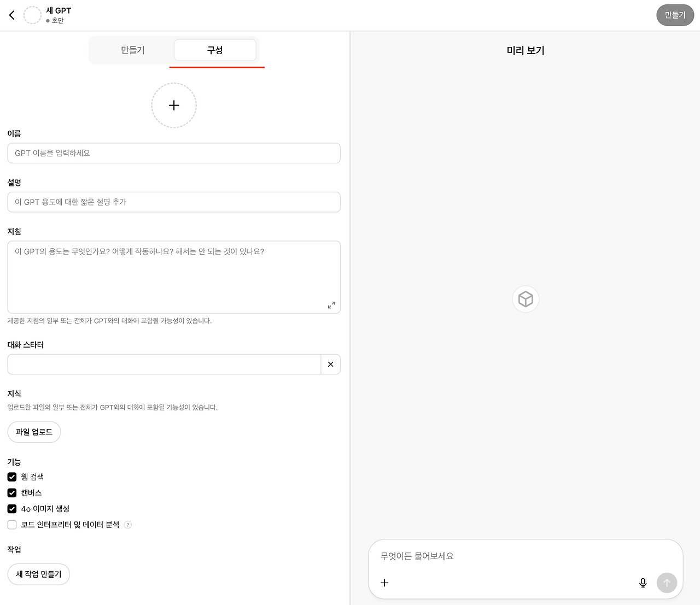The width and height of the screenshot is (700, 605).
Task: Disable the 웹 검색 capability
Action: (11, 477)
